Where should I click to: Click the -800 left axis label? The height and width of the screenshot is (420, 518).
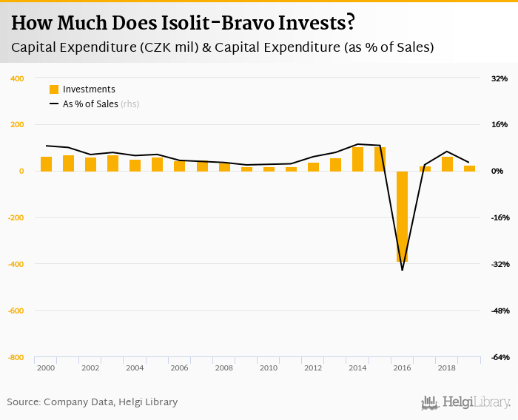pyautogui.click(x=16, y=358)
